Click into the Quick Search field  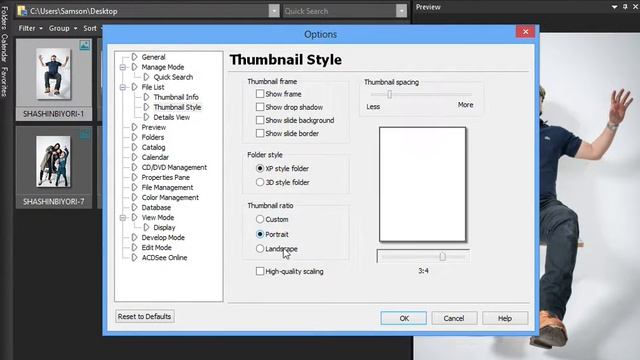pos(340,11)
